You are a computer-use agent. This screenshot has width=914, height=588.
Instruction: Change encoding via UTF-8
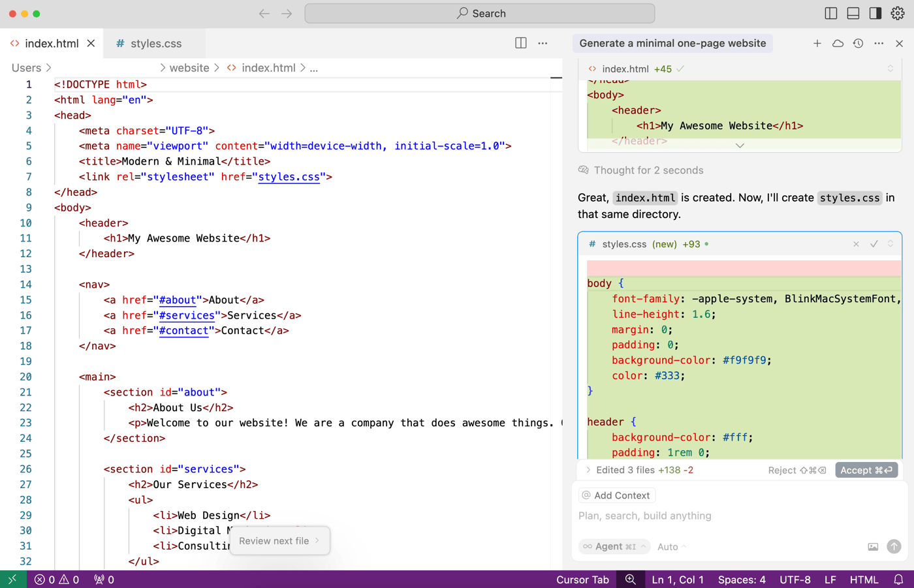click(x=795, y=580)
